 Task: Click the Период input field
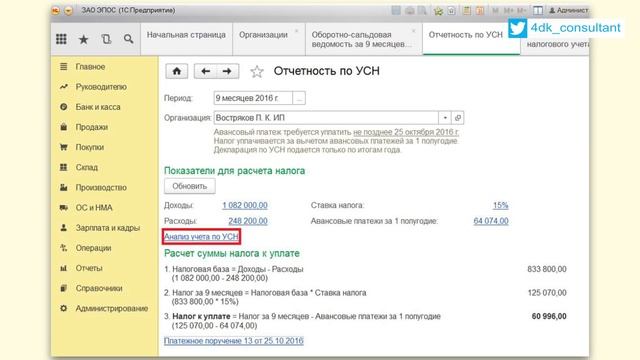pyautogui.click(x=253, y=98)
